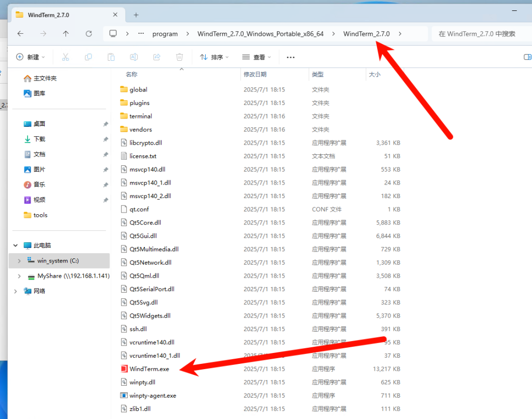
Task: Click the Share icon in toolbar
Action: [x=156, y=57]
